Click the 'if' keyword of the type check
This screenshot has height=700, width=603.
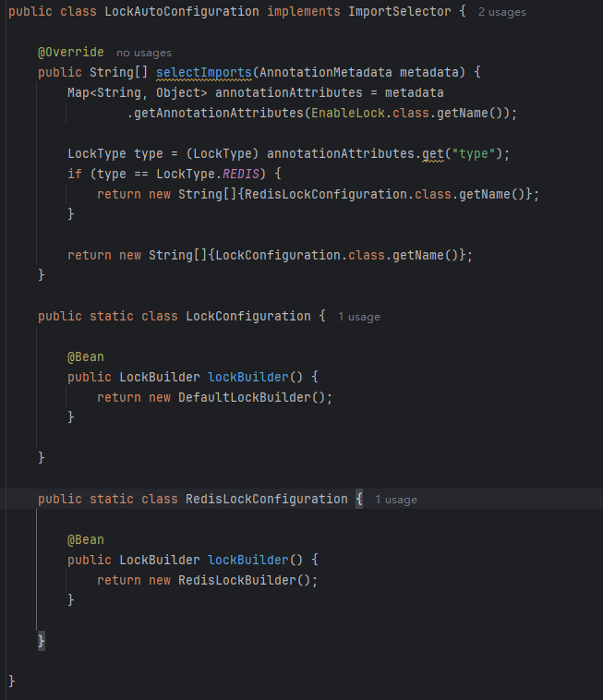click(75, 174)
